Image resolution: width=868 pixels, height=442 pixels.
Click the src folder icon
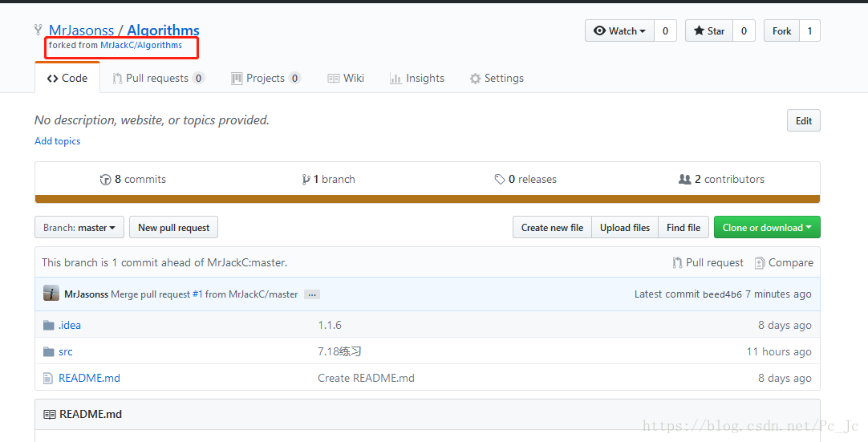(49, 351)
